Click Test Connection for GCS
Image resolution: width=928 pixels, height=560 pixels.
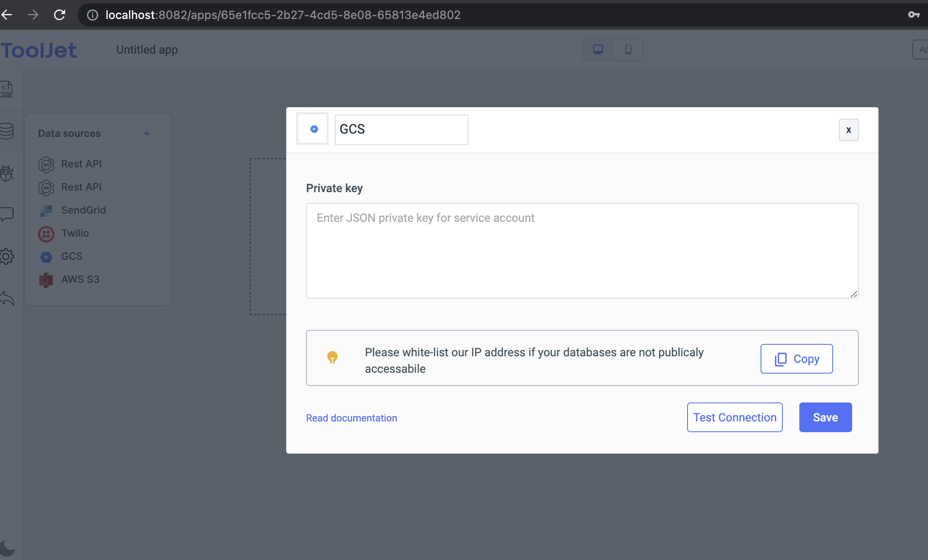(x=735, y=417)
